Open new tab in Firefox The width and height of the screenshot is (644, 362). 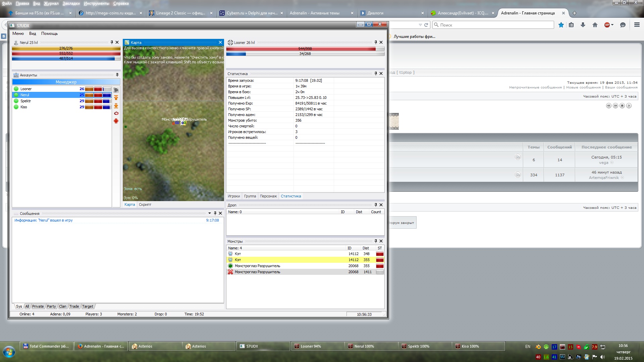pos(575,13)
